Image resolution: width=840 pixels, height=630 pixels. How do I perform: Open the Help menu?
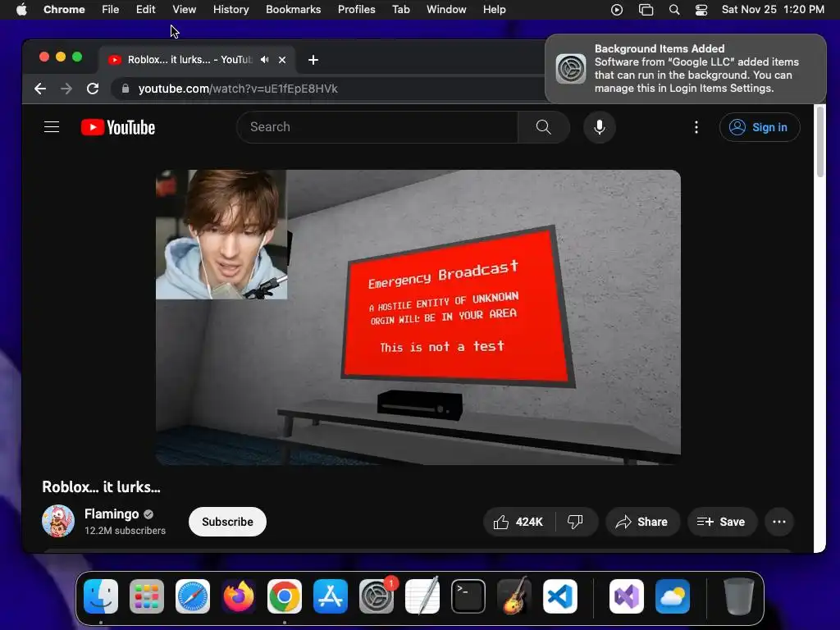tap(494, 10)
